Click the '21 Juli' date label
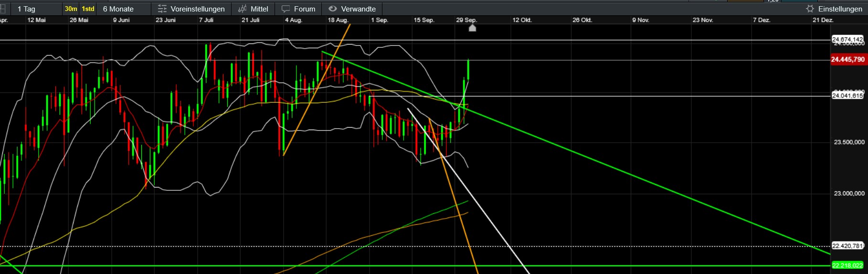This screenshot has height=274, width=868. coord(251,20)
